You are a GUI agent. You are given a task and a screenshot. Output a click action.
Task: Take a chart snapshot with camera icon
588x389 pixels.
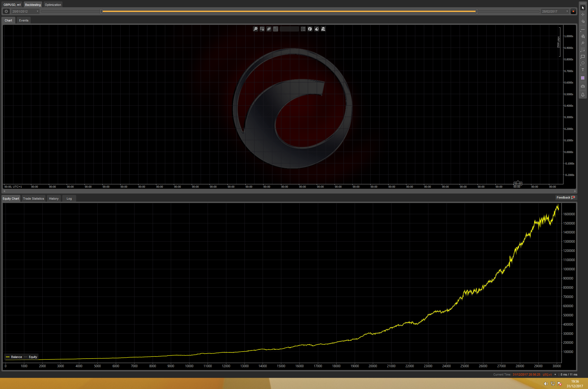pyautogui.click(x=583, y=86)
